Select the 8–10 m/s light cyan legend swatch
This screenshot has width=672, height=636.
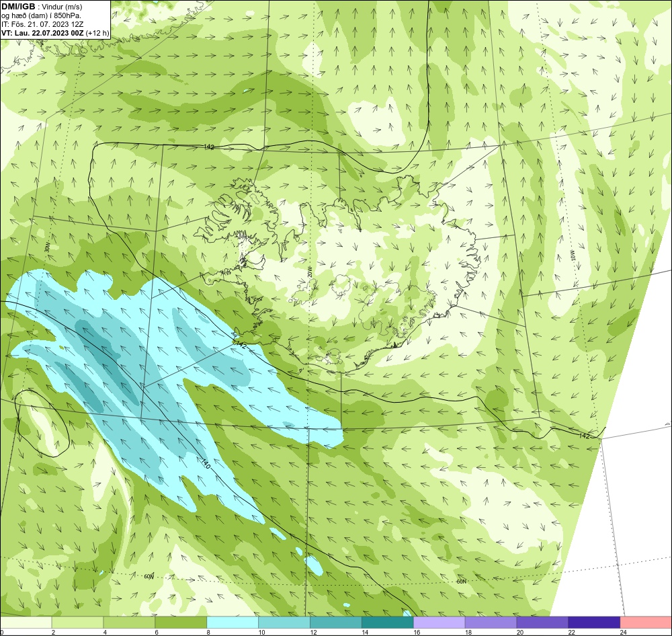233,622
